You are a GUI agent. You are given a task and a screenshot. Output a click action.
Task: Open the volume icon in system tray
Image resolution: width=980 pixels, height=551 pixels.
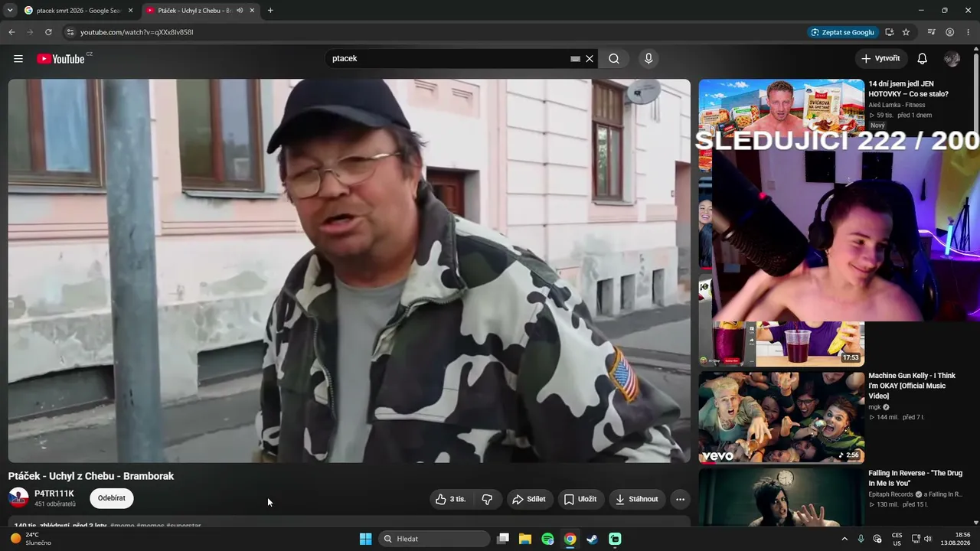pos(928,539)
